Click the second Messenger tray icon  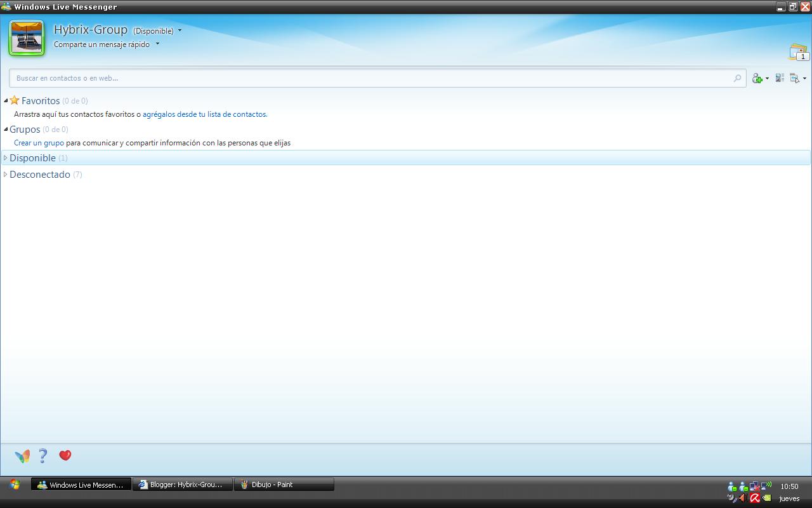pos(743,486)
